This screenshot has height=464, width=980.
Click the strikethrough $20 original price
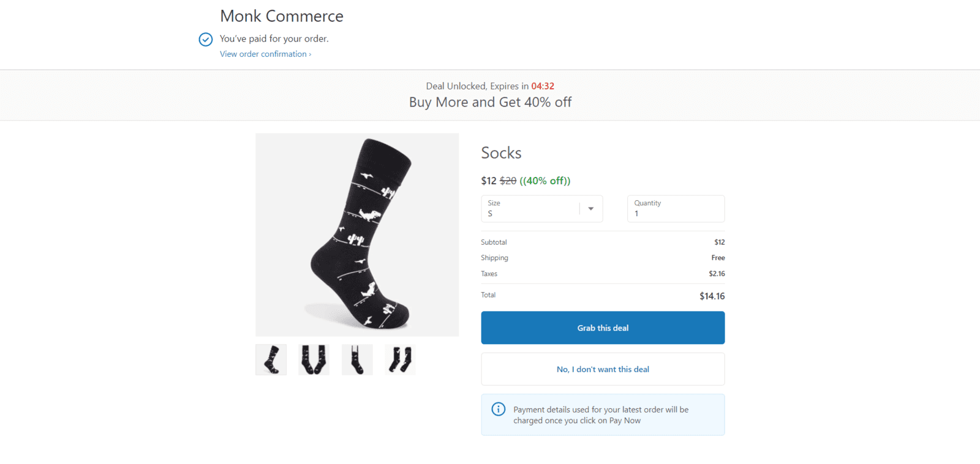pyautogui.click(x=508, y=180)
